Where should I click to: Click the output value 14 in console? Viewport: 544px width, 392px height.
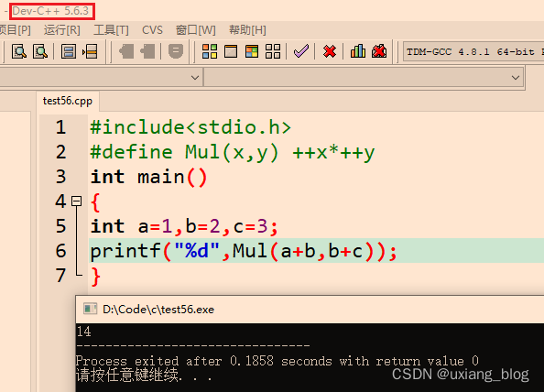tap(83, 332)
